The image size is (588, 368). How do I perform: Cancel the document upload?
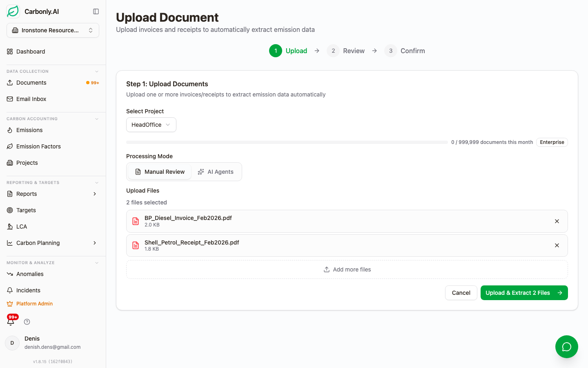click(461, 293)
